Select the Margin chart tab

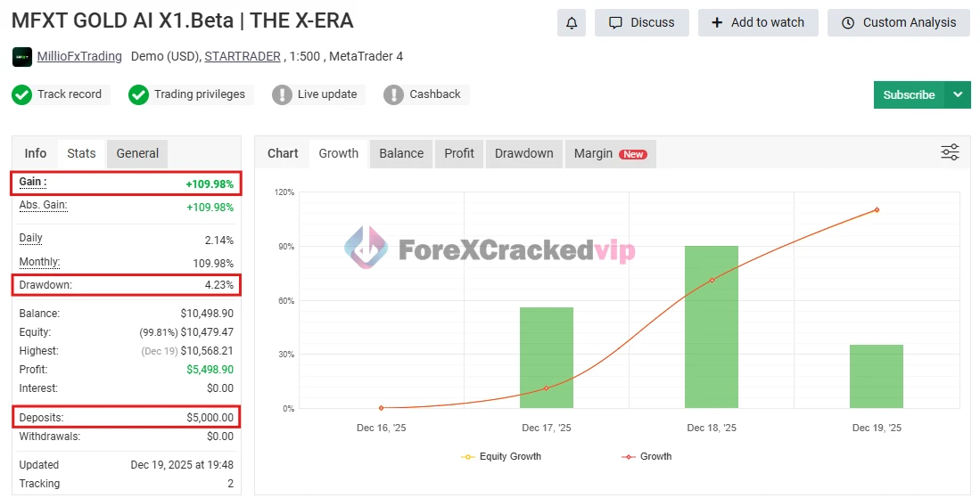pyautogui.click(x=610, y=153)
